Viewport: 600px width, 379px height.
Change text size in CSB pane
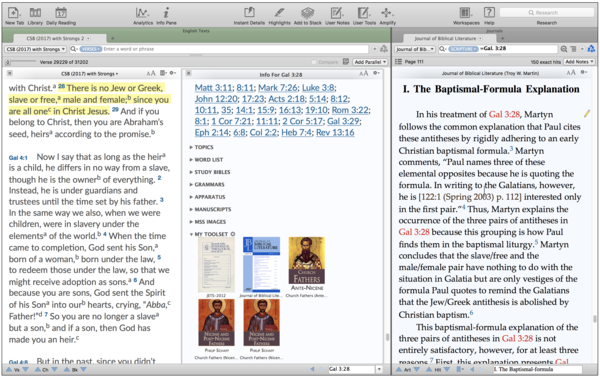[151, 74]
